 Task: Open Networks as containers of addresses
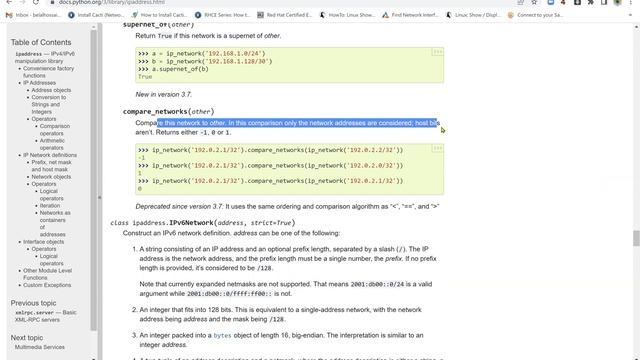click(x=55, y=224)
